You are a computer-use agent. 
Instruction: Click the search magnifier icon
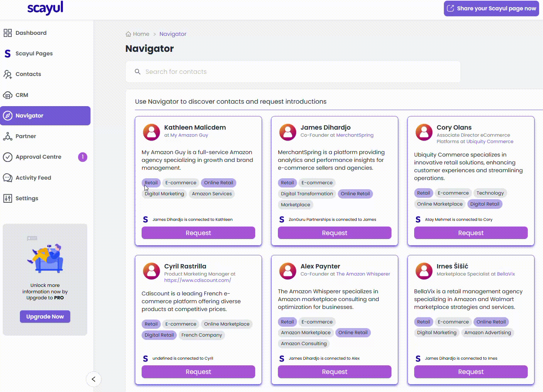(138, 72)
